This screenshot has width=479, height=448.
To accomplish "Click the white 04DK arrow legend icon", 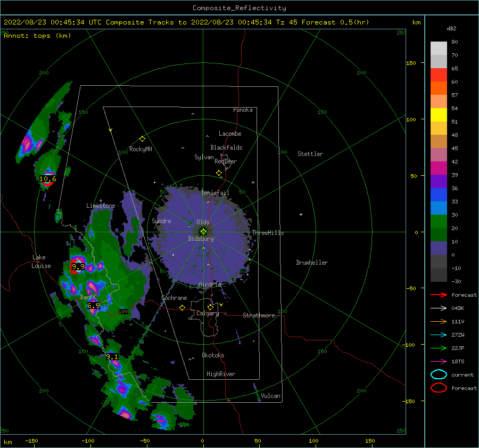I will [439, 308].
